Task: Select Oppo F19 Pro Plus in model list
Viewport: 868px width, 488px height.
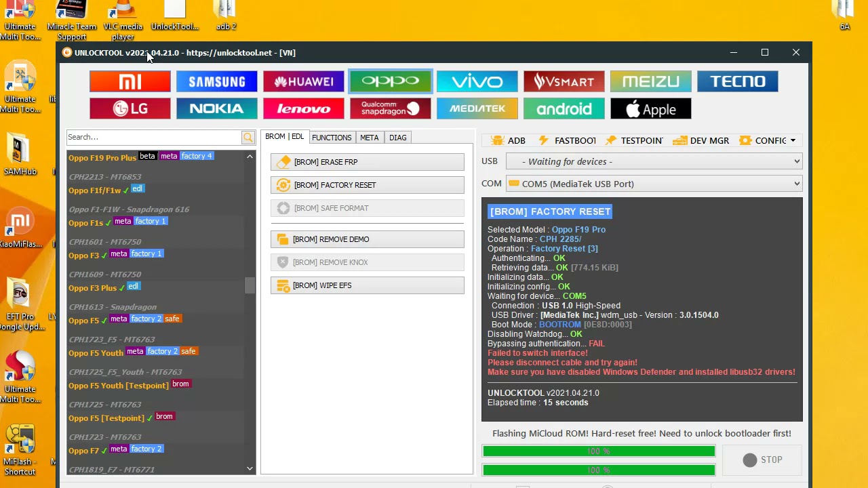Action: 102,158
